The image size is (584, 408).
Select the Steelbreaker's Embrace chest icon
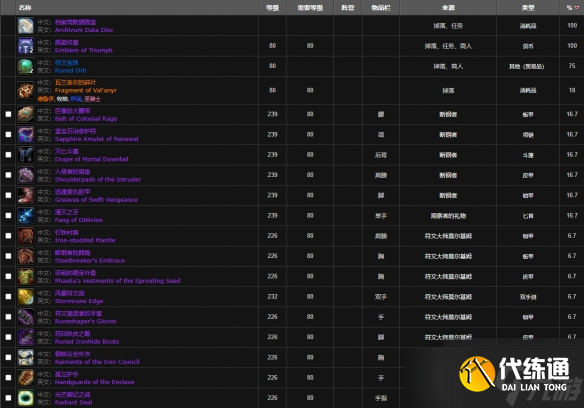coord(26,256)
